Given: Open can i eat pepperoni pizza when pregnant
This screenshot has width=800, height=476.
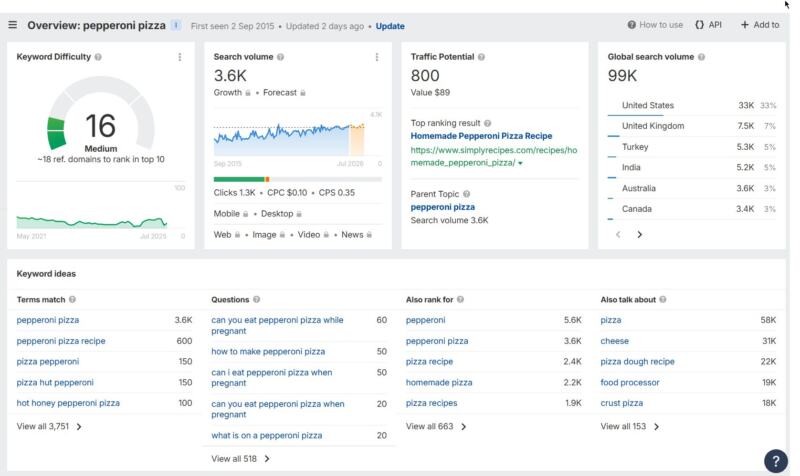Looking at the screenshot, I should click(271, 378).
